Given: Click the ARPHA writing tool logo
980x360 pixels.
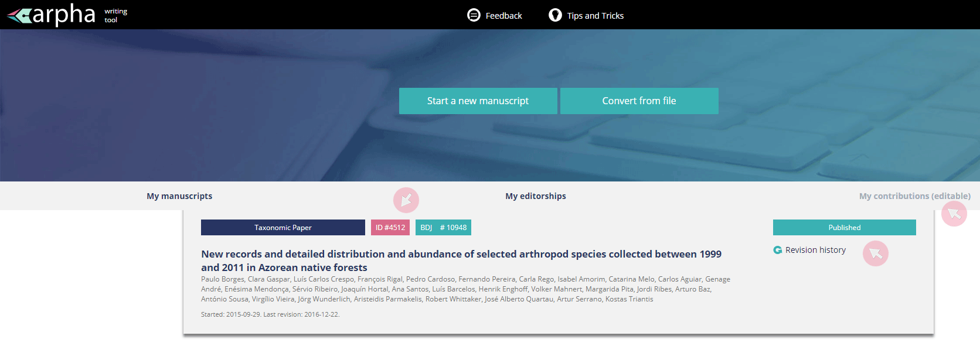Looking at the screenshot, I should [x=67, y=15].
